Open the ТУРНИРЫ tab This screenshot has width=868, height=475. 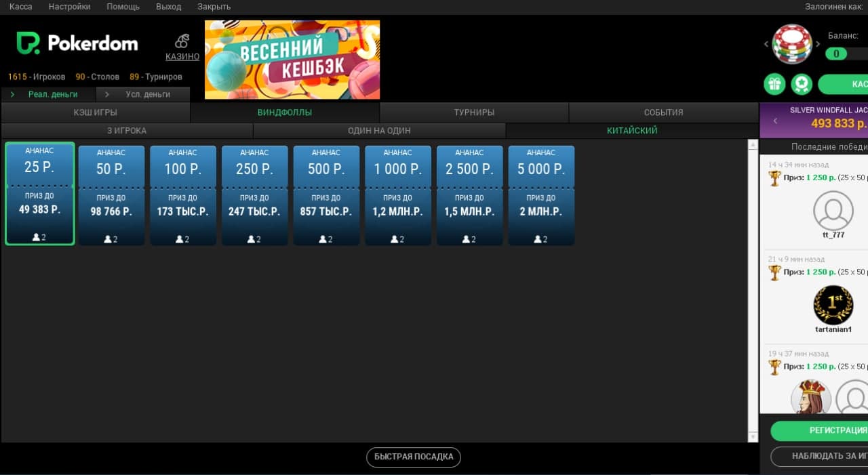click(x=474, y=112)
